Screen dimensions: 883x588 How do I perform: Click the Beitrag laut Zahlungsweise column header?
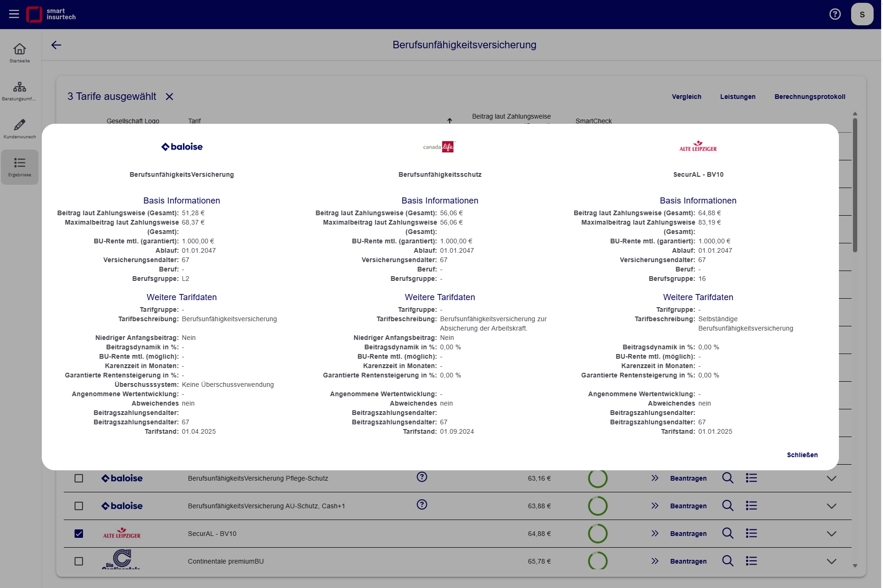coord(511,116)
